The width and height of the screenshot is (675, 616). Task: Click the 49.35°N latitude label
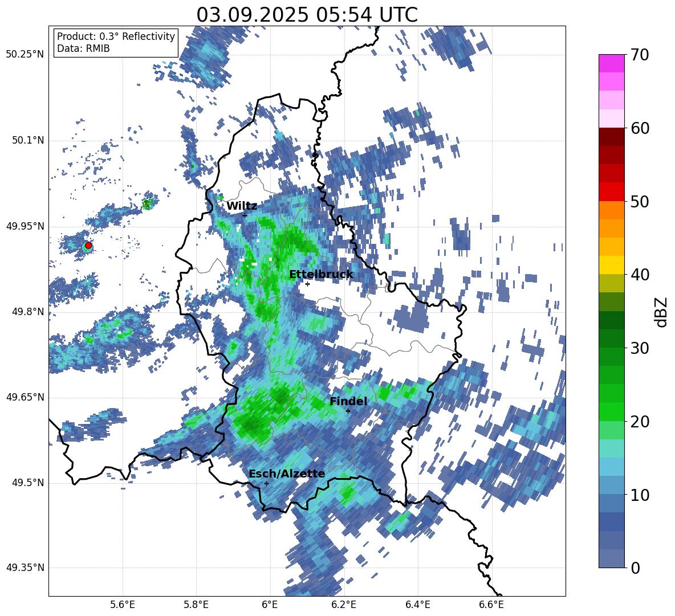(x=25, y=568)
